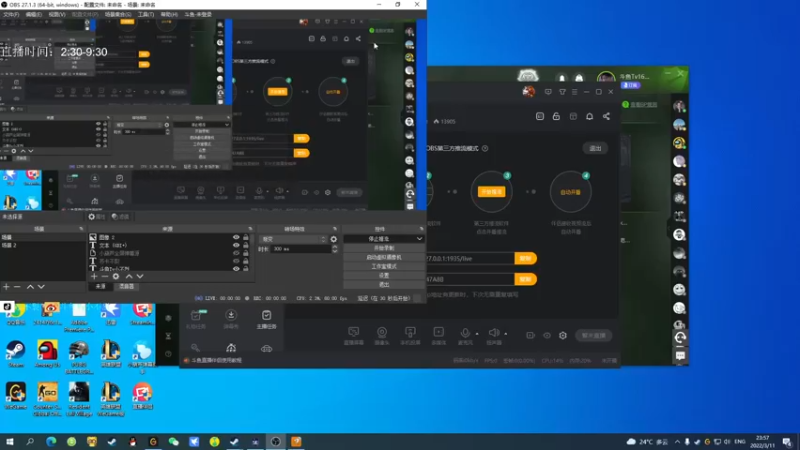Open chat message icon in right sidebar
This screenshot has height=450, width=800.
[x=680, y=356]
